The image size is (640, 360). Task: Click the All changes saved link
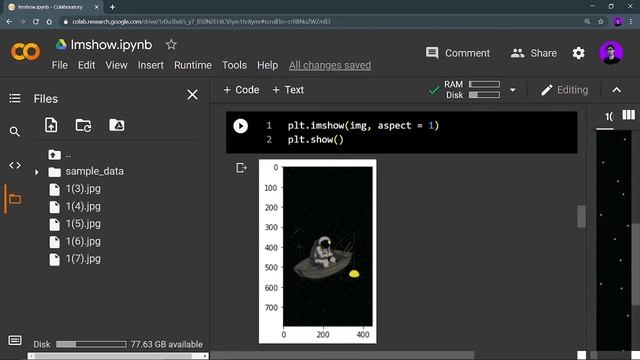click(x=330, y=65)
